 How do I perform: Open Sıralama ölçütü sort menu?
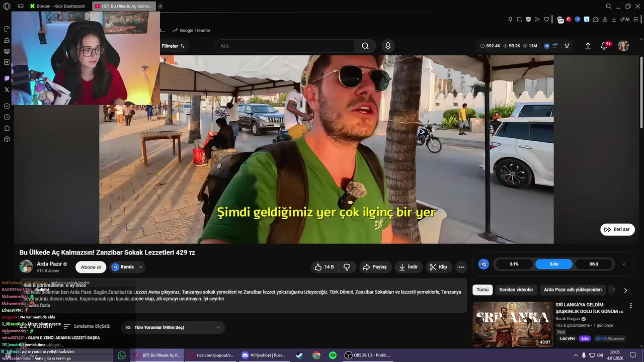[87, 326]
